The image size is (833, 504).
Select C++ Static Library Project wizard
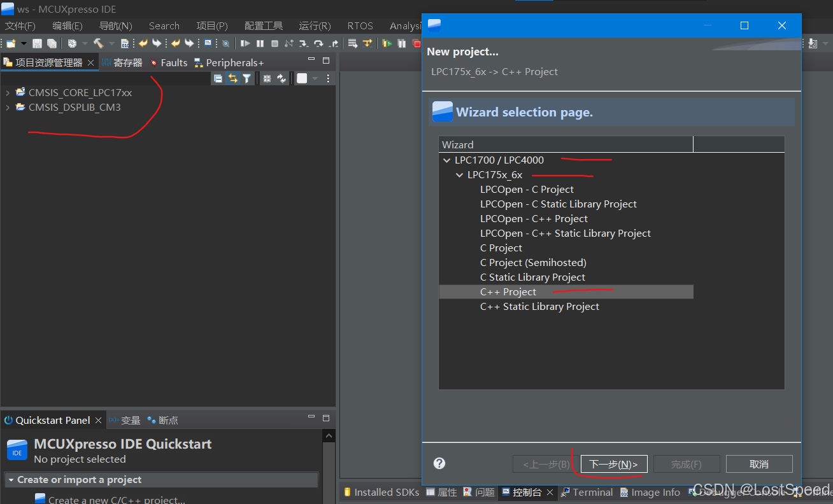click(x=539, y=307)
